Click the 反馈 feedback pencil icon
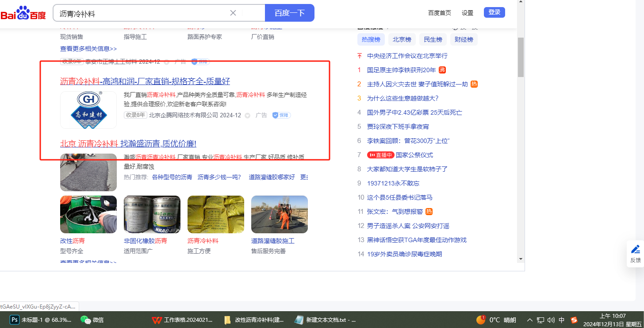644x328 pixels. (x=635, y=249)
